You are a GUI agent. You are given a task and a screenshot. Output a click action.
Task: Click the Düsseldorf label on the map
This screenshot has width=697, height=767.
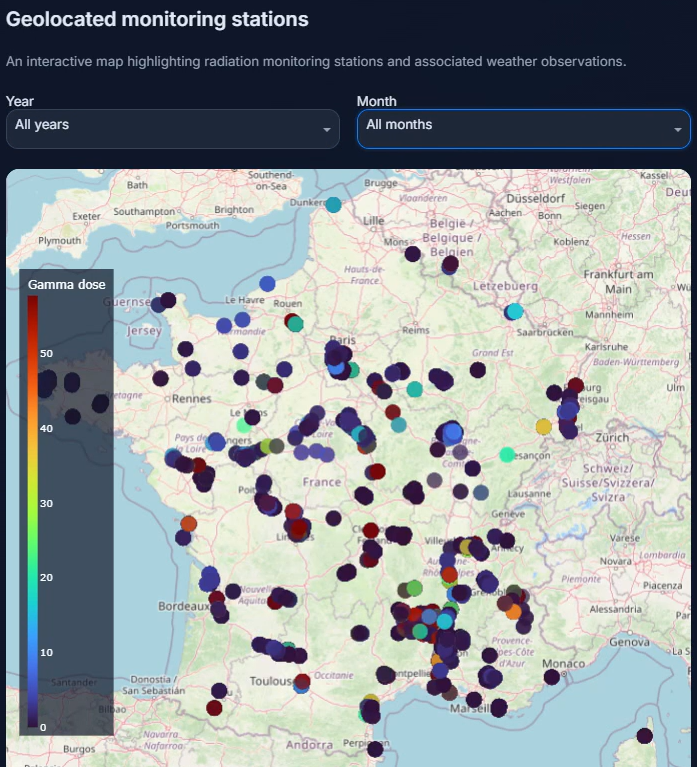tap(536, 199)
